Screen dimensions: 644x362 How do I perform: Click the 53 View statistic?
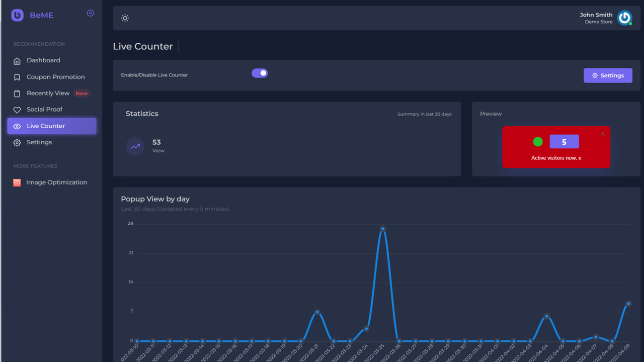(158, 146)
